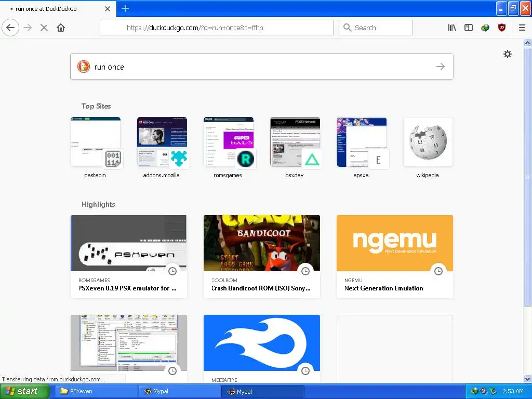Viewport: 532px width, 399px height.
Task: Submit search with the arrow button
Action: tap(441, 66)
